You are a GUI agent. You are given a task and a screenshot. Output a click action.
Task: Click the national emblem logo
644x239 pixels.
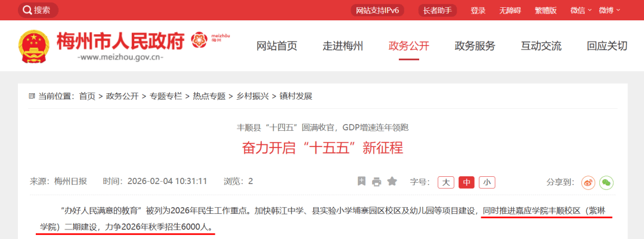tap(35, 47)
